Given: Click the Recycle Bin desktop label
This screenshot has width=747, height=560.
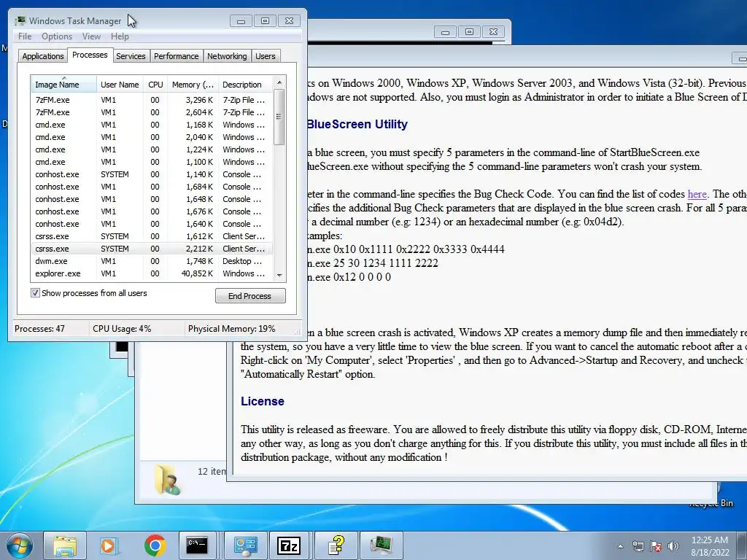Looking at the screenshot, I should (x=711, y=503).
